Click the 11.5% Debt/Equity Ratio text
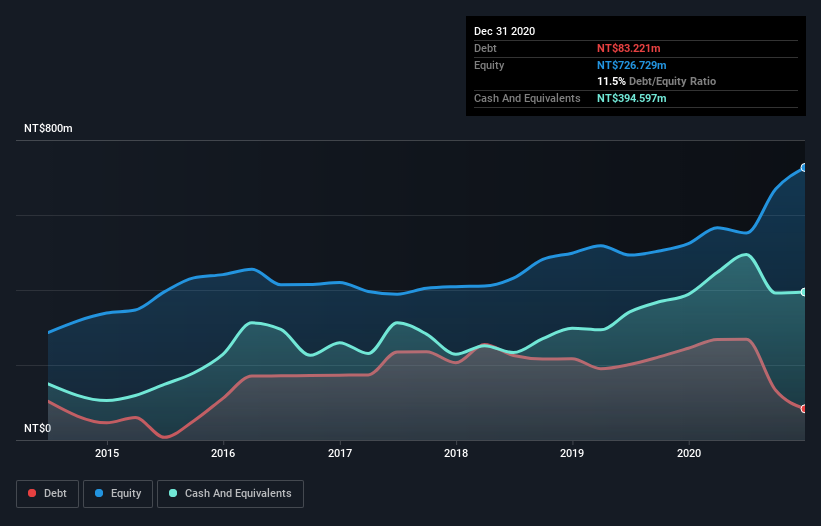 656,82
